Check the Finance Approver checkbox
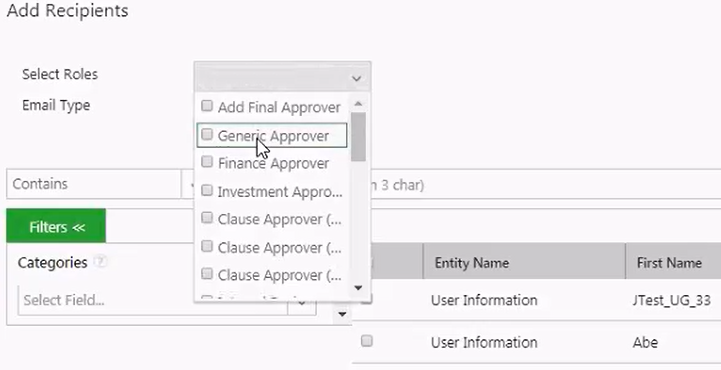The width and height of the screenshot is (721, 370). [207, 162]
